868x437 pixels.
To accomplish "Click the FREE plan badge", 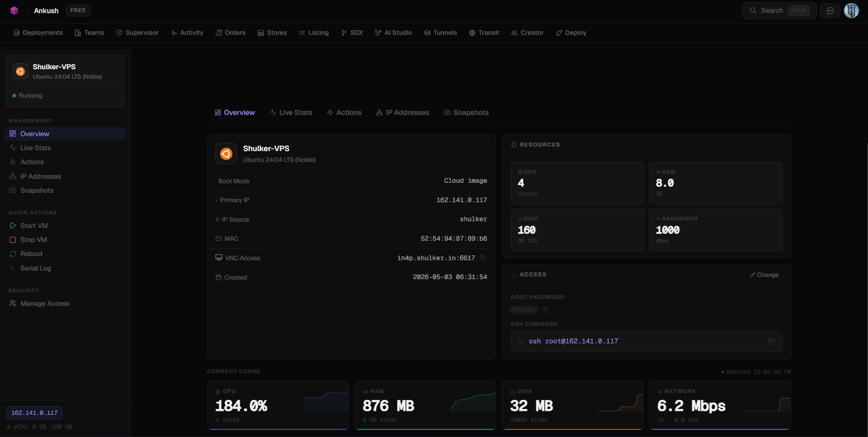I will (x=78, y=10).
